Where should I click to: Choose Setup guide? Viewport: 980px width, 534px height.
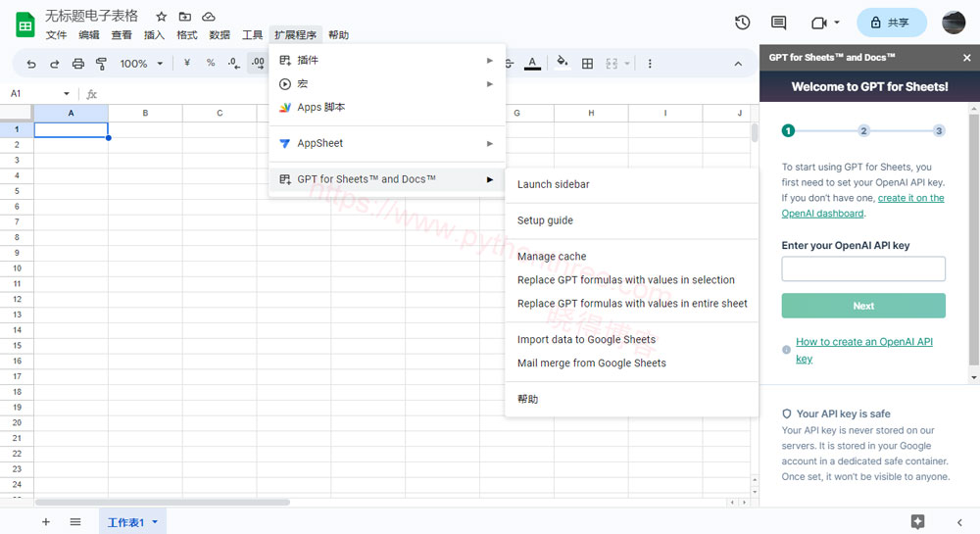tap(631, 220)
